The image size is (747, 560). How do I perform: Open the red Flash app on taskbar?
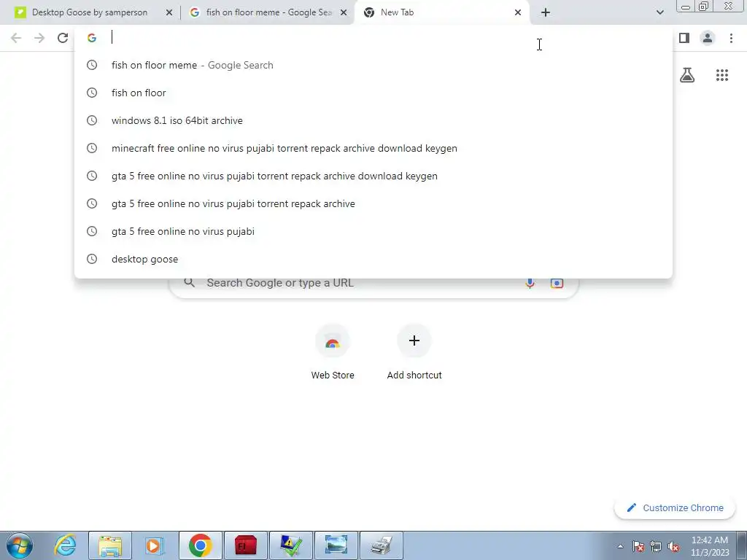[x=245, y=545]
